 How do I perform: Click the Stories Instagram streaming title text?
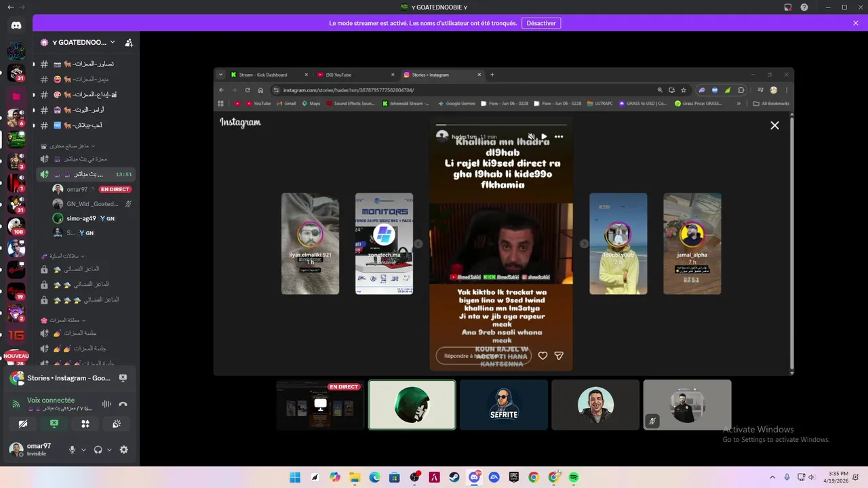coord(69,378)
